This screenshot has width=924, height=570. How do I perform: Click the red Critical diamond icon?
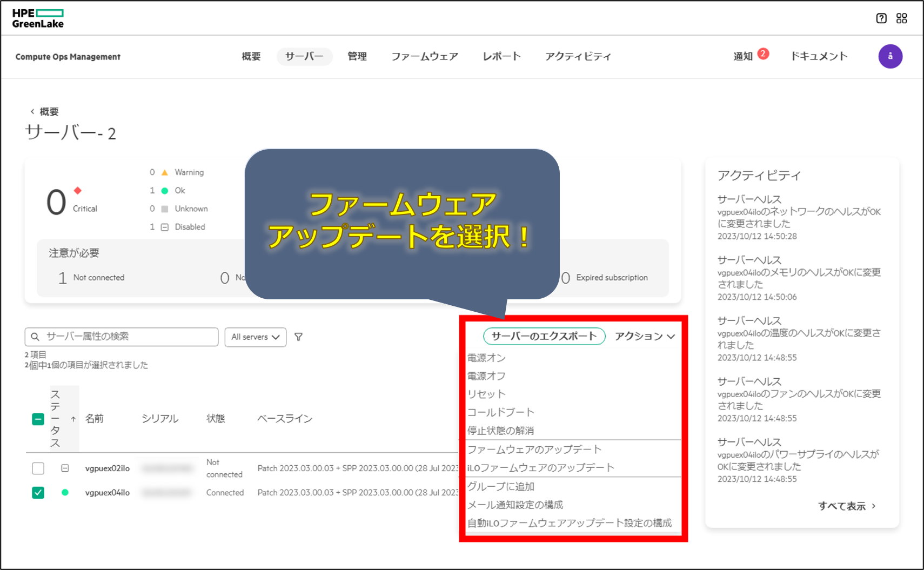coord(78,190)
